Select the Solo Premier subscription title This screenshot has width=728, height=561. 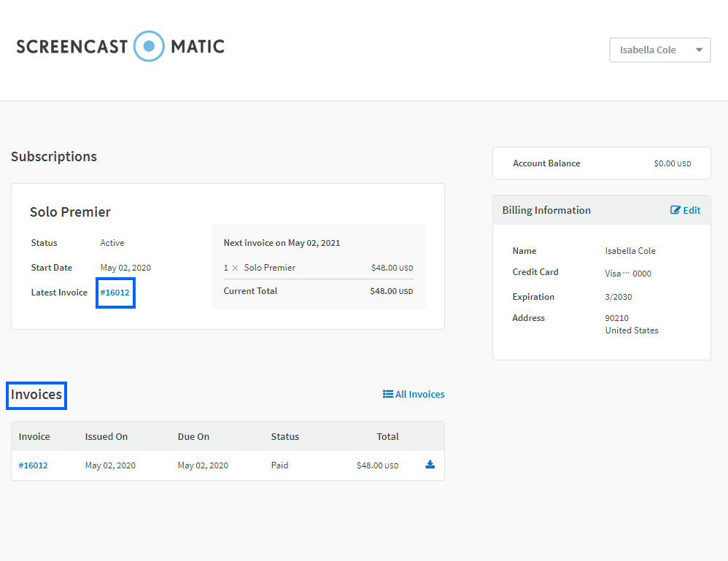coord(70,212)
